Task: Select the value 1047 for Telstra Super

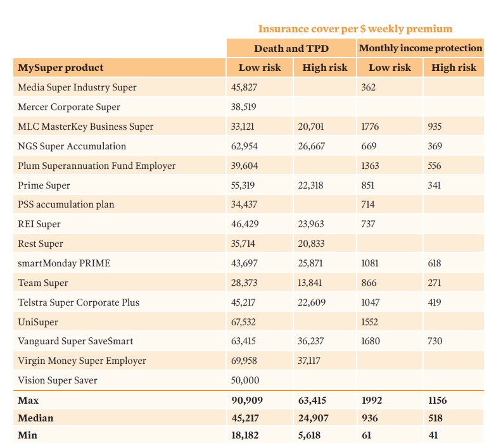Action: tap(371, 302)
